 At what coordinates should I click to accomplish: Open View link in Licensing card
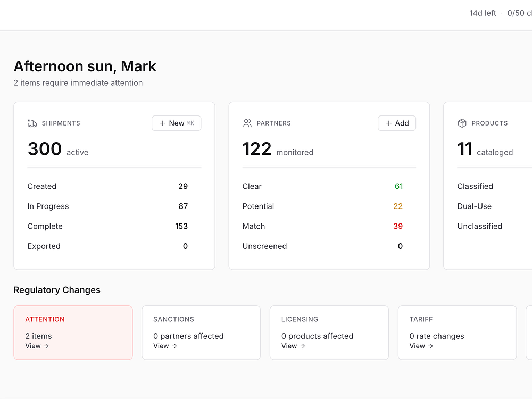tap(294, 346)
